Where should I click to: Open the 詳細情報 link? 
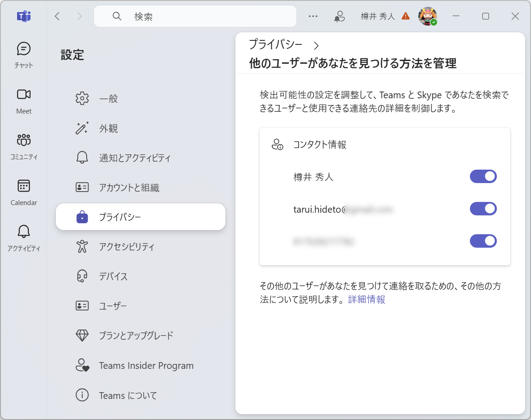(x=366, y=299)
